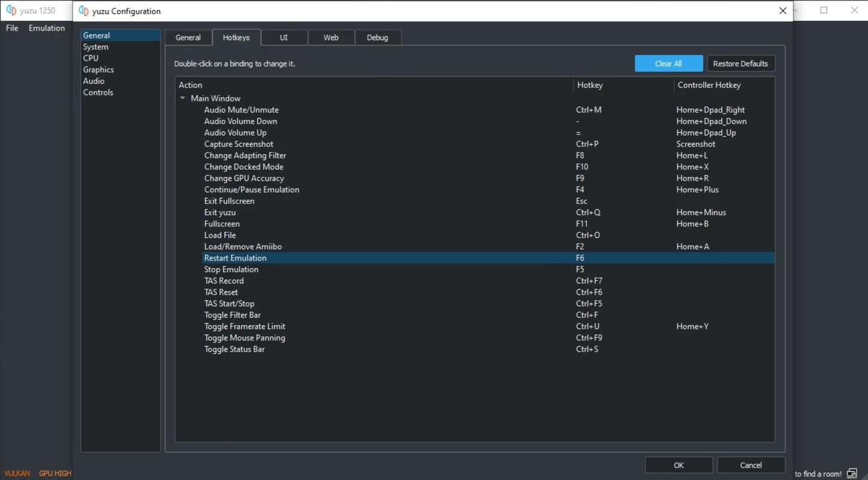Click the Home+Plus controller hotkey

click(698, 190)
